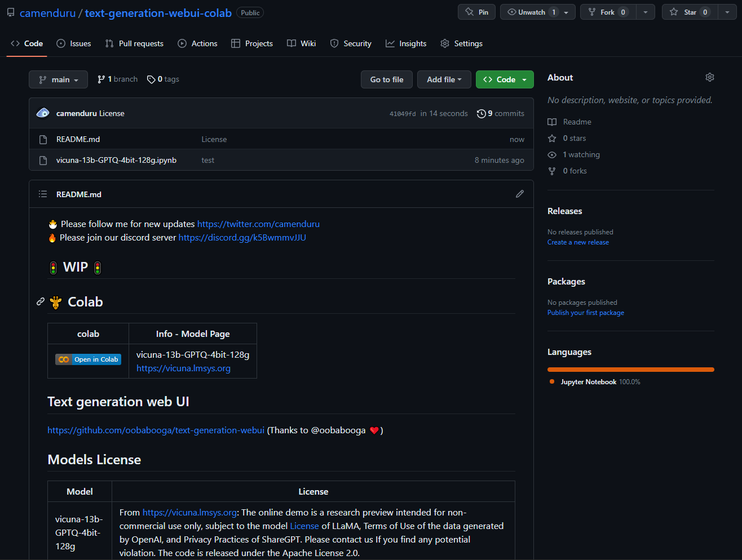Click the Go to file button
742x560 pixels.
(x=386, y=79)
